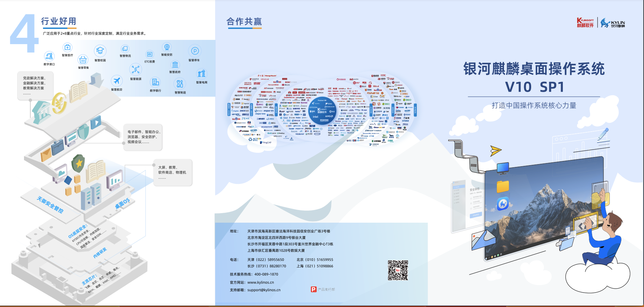Click the 北京 (010) 51659955 phone number
Screen dimensions: 644x307
(315, 260)
